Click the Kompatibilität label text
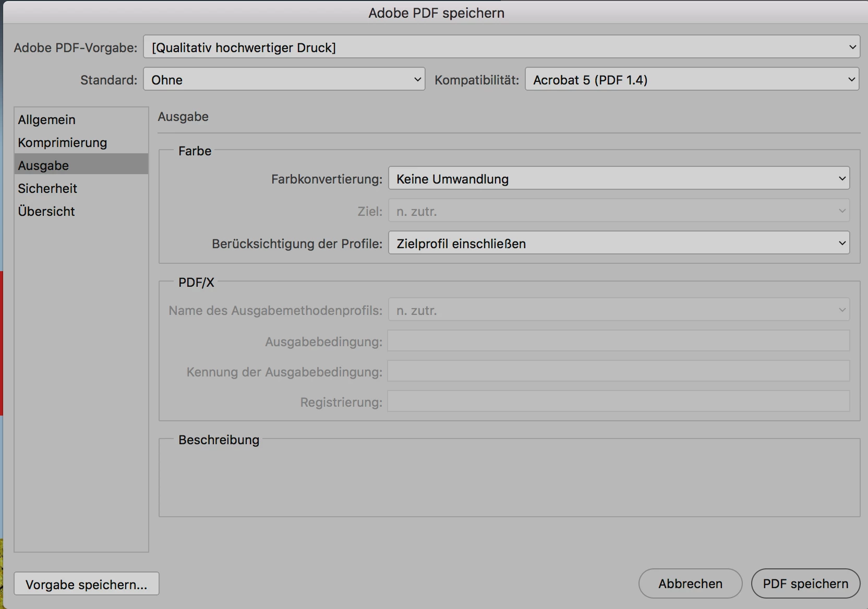 coord(477,80)
